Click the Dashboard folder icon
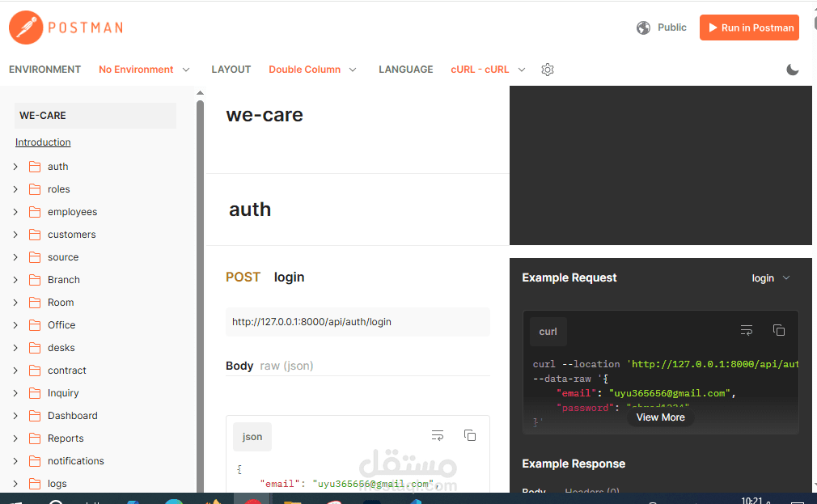 [35, 416]
